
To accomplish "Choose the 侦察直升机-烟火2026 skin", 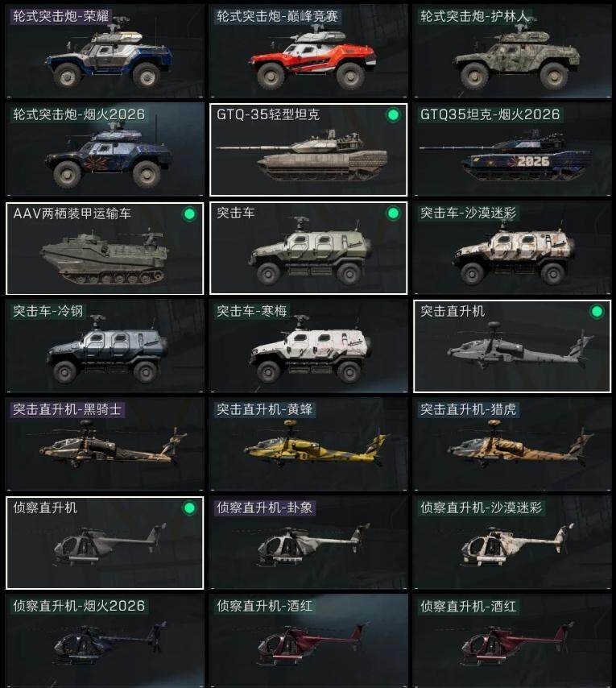I will [x=105, y=641].
